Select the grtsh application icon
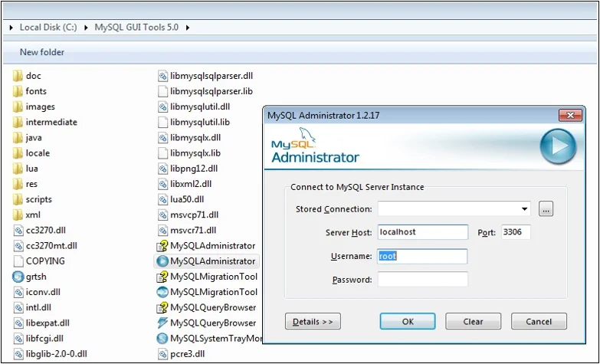Image resolution: width=600 pixels, height=364 pixels. coord(18,277)
